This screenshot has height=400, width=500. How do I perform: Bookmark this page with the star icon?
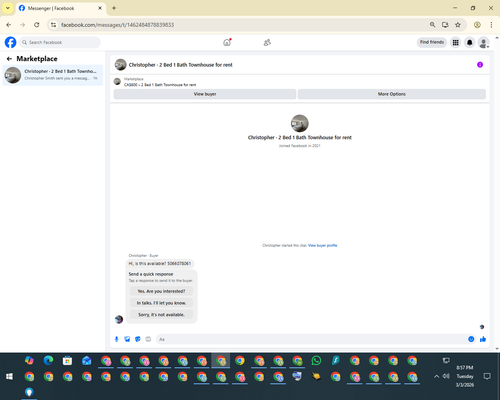458,25
